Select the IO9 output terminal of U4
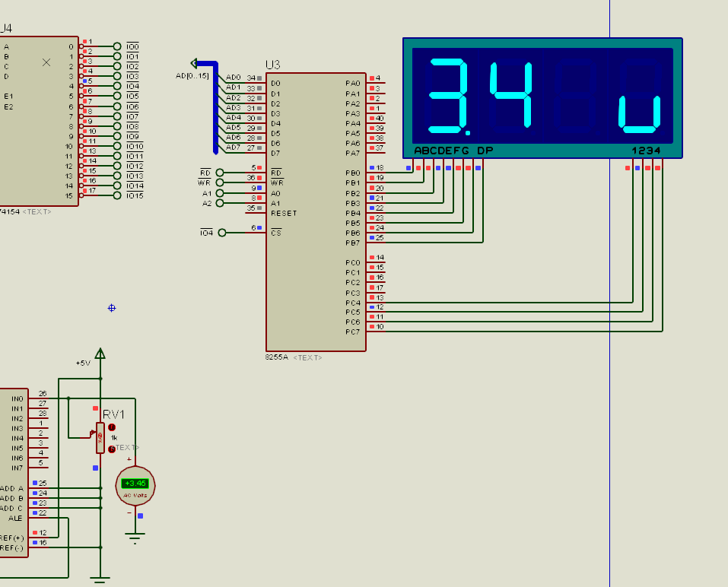The height and width of the screenshot is (587, 728). 117,136
